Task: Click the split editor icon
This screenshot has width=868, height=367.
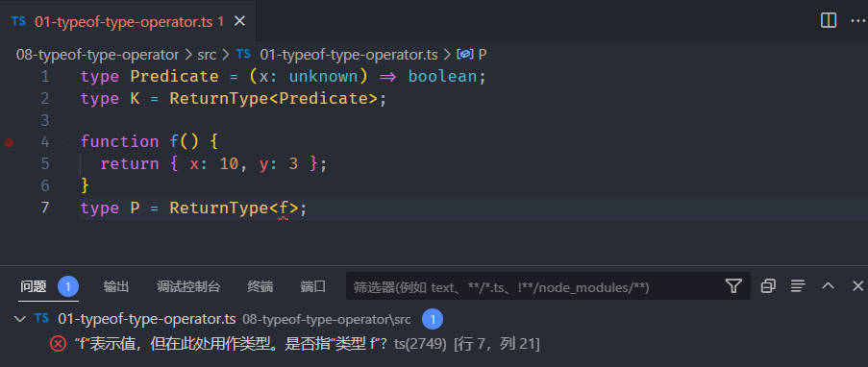Action: click(829, 21)
